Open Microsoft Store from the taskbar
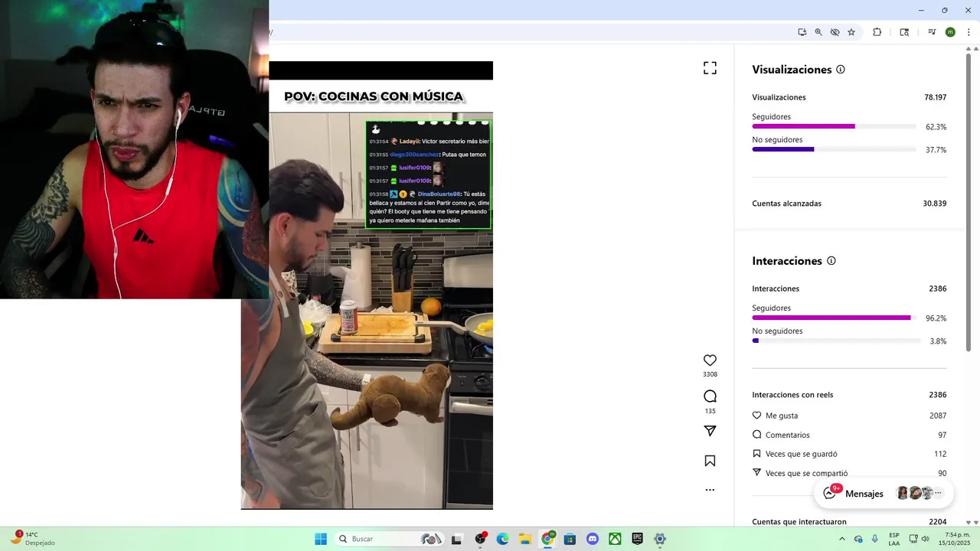The width and height of the screenshot is (980, 551). 570,539
